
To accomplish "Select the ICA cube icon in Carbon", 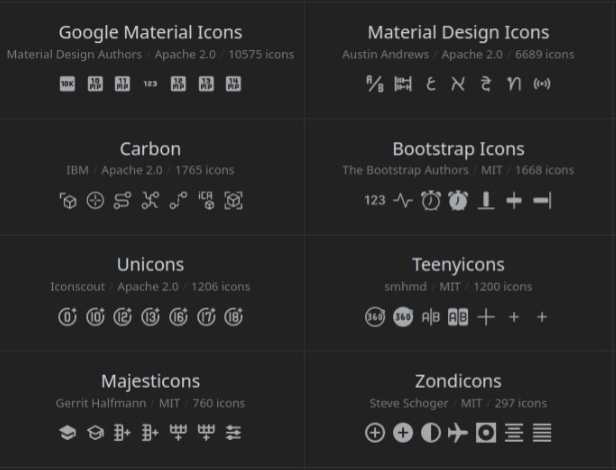I will 206,200.
